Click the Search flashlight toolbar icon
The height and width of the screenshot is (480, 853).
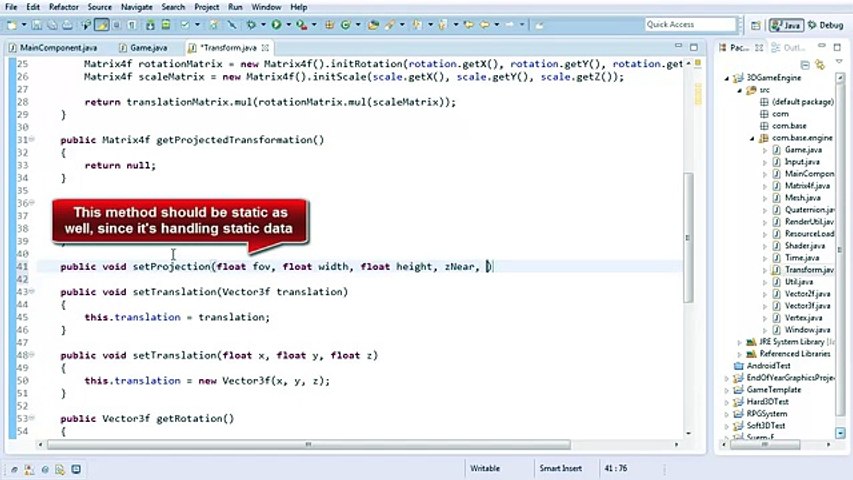390,25
